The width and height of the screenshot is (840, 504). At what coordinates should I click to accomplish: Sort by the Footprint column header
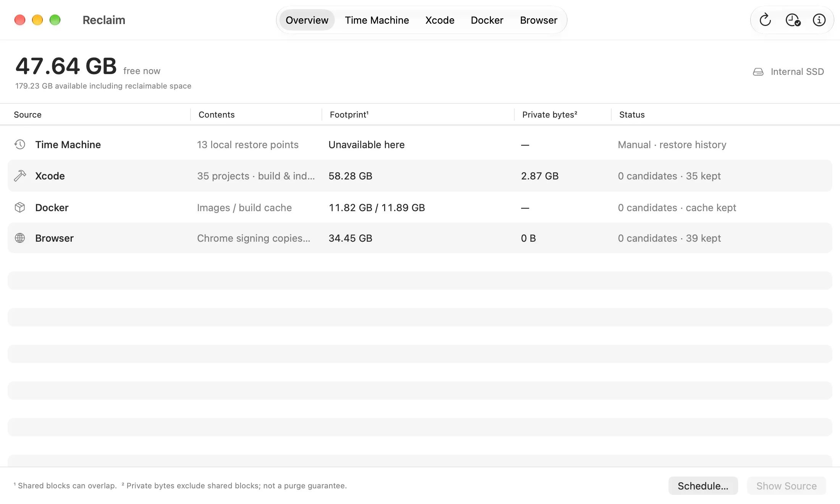pyautogui.click(x=349, y=115)
